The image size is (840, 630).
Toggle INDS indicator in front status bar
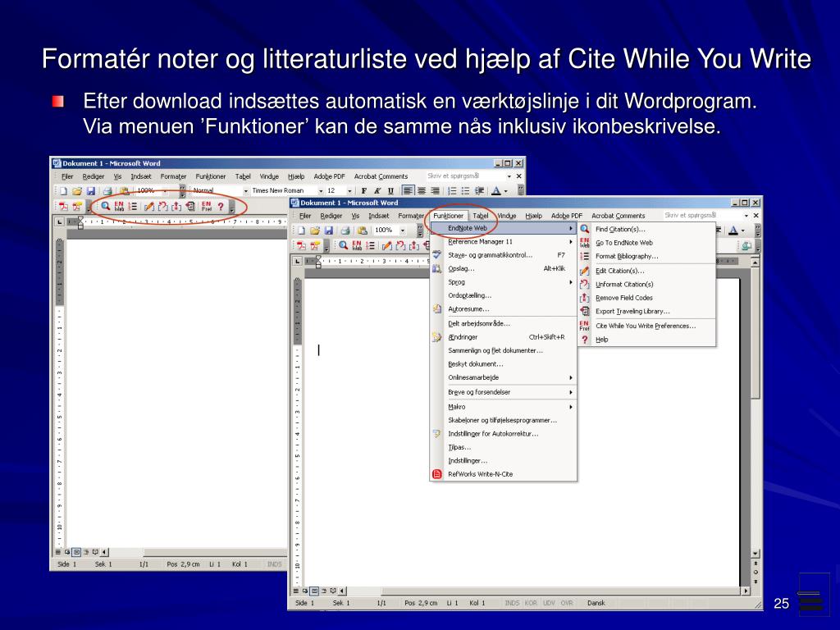512,603
